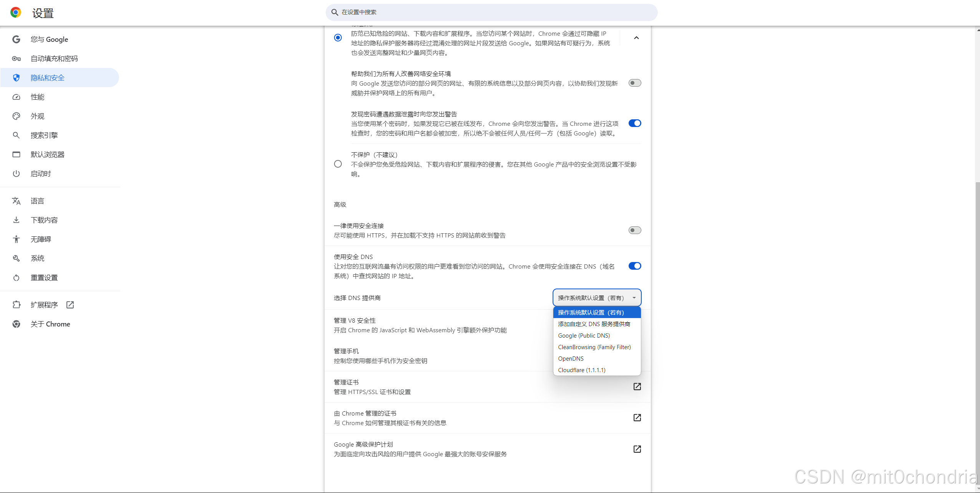Select 隐私和安全 in the sidebar
Screen dimensions: 980x493
48,77
